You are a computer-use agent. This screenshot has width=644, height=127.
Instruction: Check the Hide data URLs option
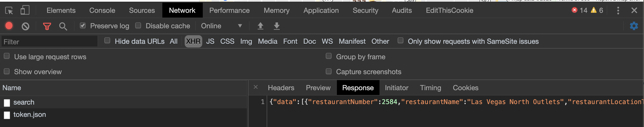[107, 41]
